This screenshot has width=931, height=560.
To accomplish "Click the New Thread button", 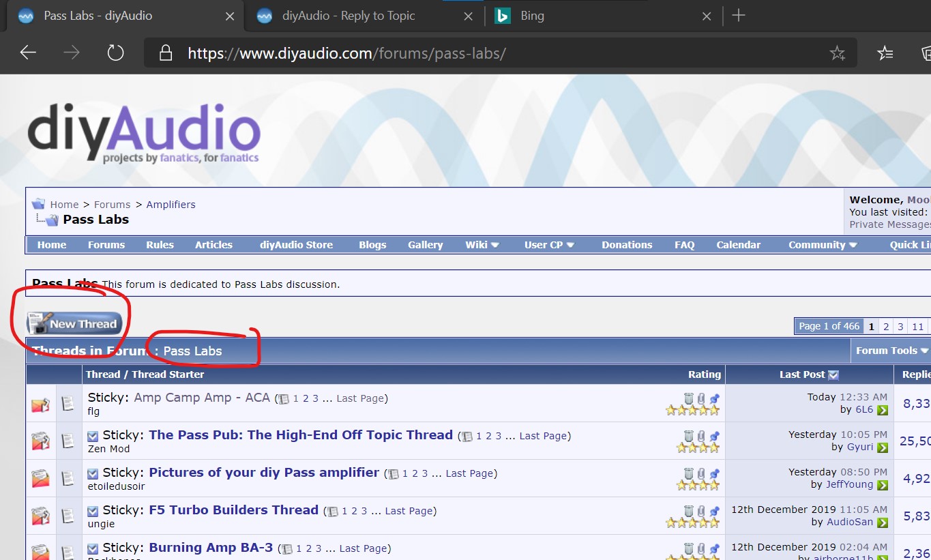I will point(74,323).
